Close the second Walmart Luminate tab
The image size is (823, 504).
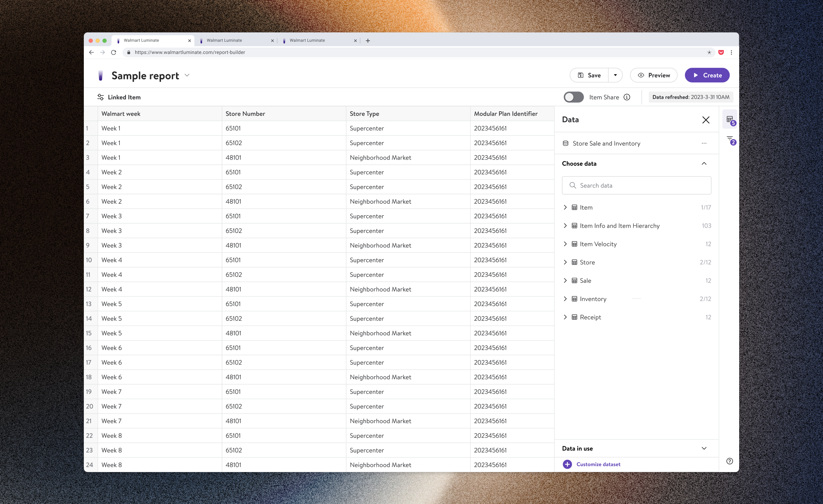click(272, 41)
